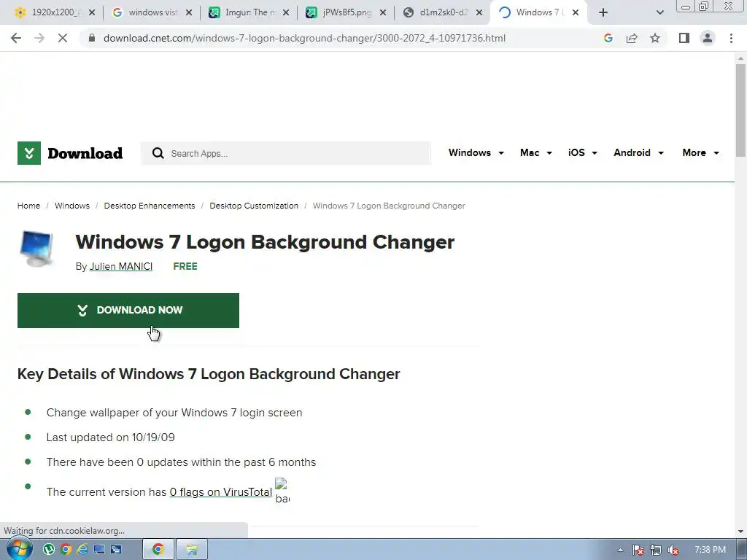
Task: Show hidden tray icons arrow
Action: [620, 550]
